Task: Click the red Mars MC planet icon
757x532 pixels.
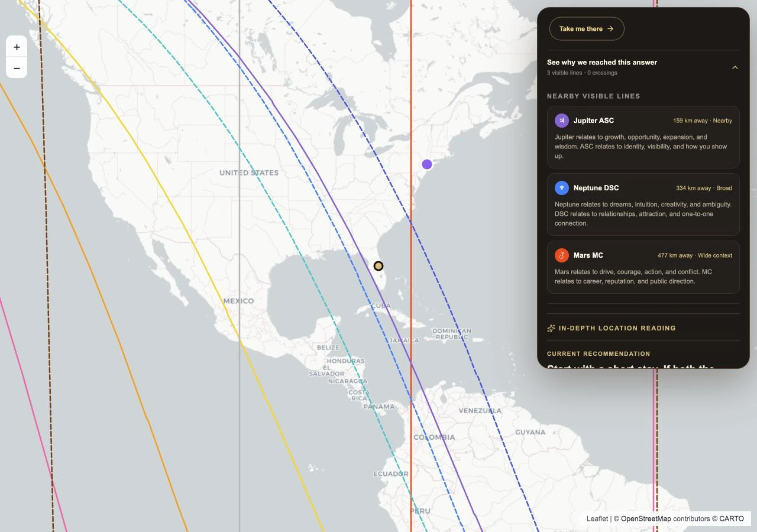Action: pos(562,255)
